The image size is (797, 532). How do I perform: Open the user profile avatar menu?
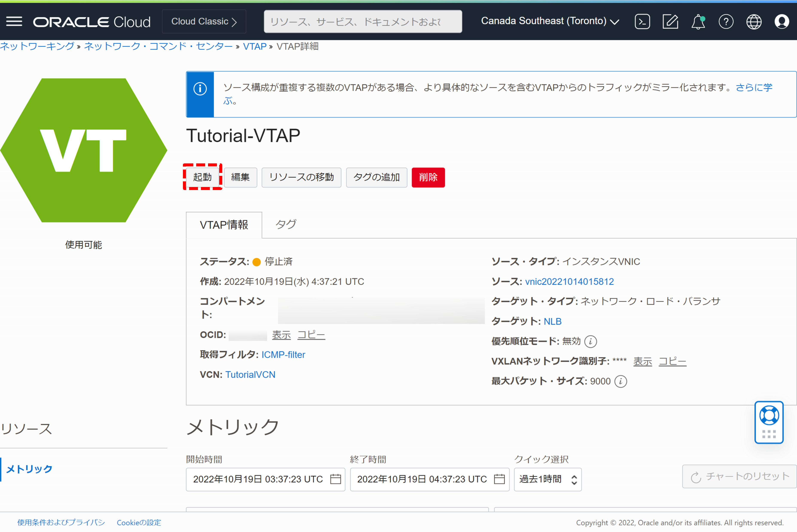[x=782, y=22]
